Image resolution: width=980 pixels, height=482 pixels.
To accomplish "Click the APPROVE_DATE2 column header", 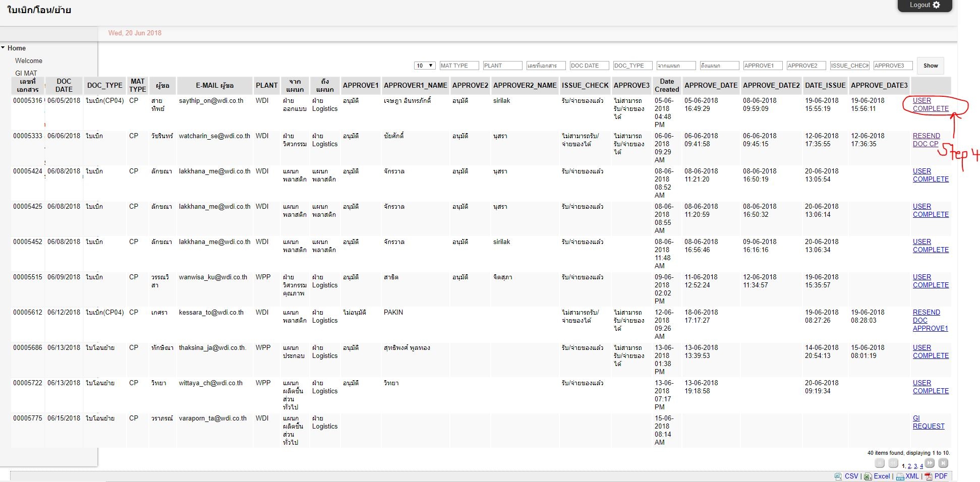I will (772, 85).
